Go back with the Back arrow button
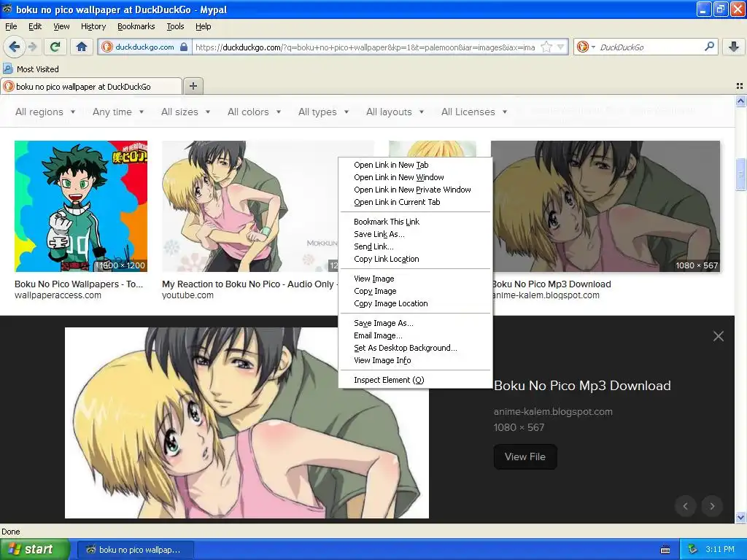The width and height of the screenshot is (747, 560). pyautogui.click(x=14, y=47)
